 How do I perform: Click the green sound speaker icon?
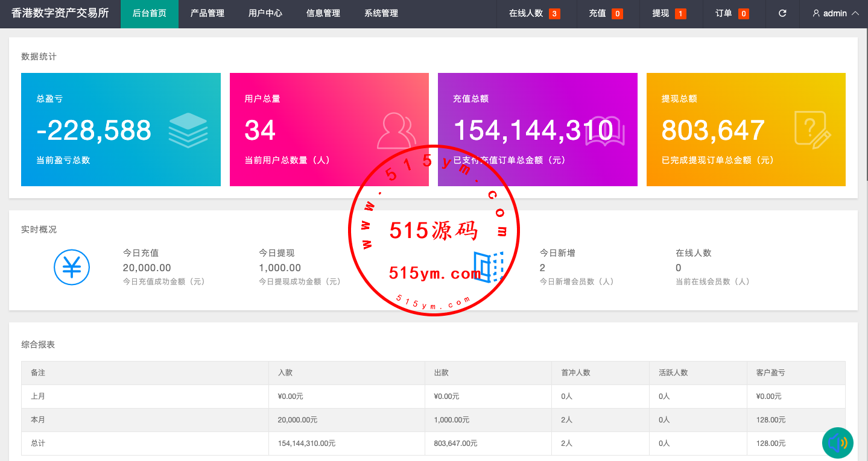838,443
